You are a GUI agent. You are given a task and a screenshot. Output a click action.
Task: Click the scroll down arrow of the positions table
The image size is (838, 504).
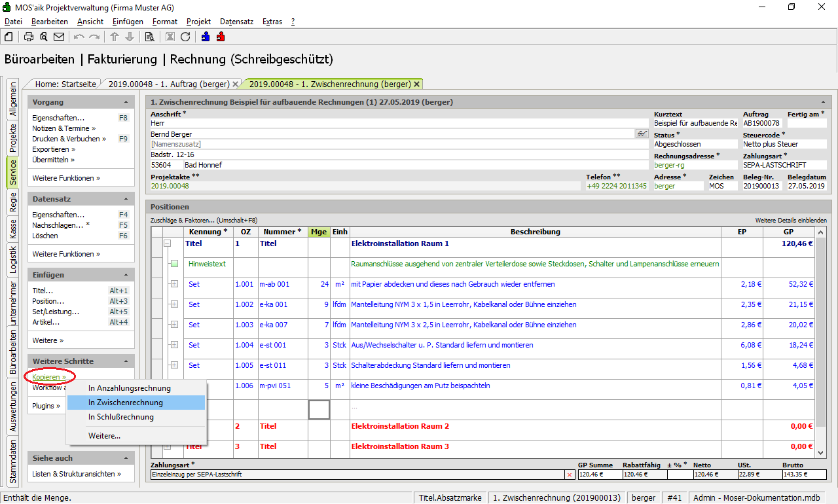[x=821, y=452]
